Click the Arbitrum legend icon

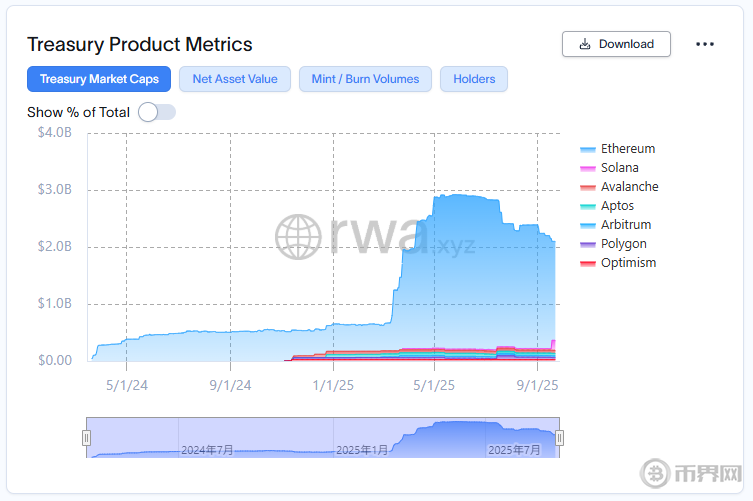coord(588,226)
